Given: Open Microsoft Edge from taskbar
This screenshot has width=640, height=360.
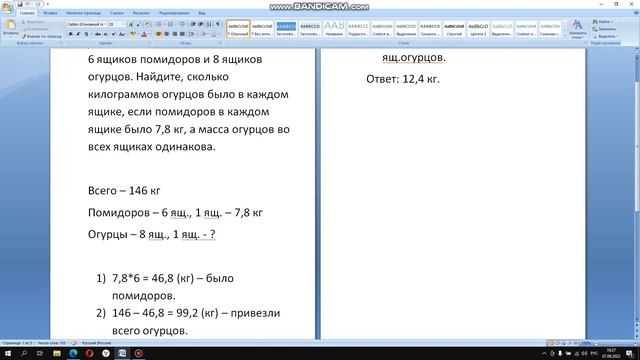Looking at the screenshot, I should tap(73, 353).
